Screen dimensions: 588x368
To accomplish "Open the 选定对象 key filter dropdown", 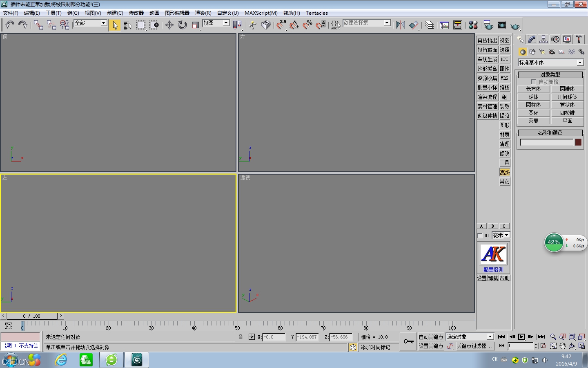I will 490,337.
